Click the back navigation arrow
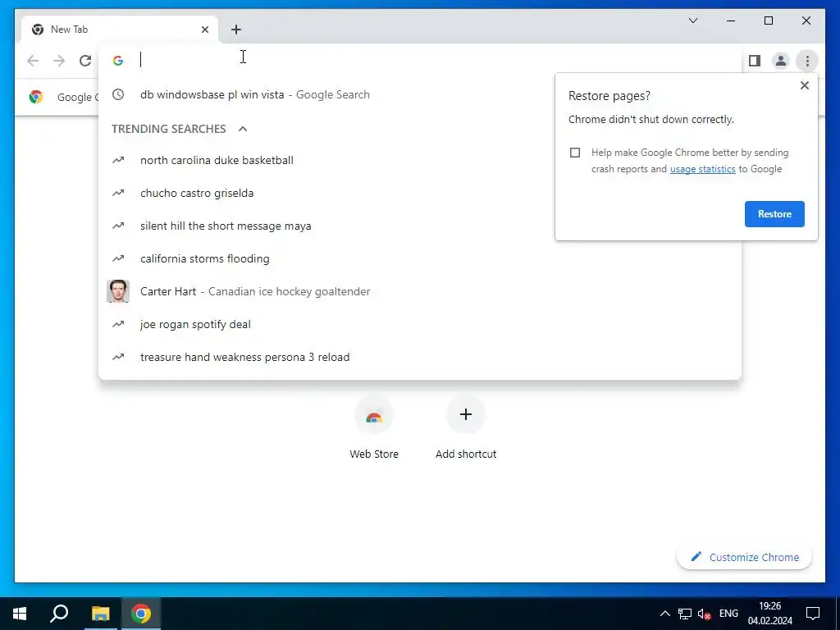This screenshot has height=630, width=840. point(33,61)
